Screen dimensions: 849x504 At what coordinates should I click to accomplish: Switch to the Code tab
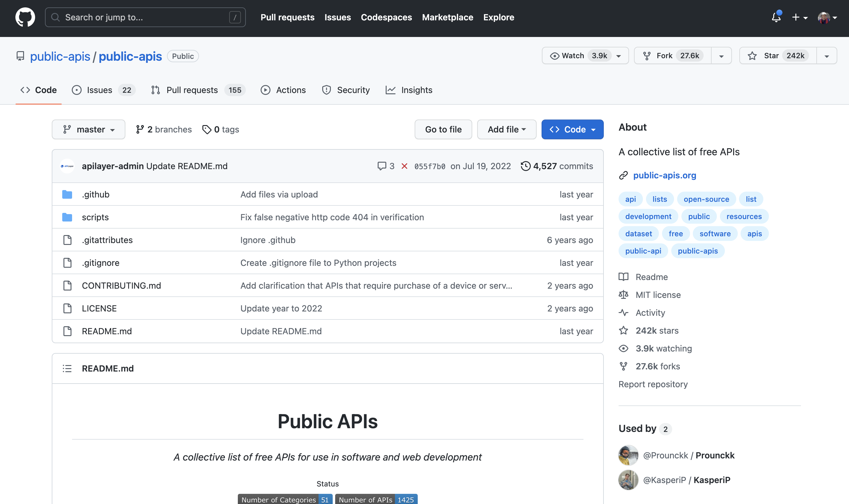click(39, 90)
